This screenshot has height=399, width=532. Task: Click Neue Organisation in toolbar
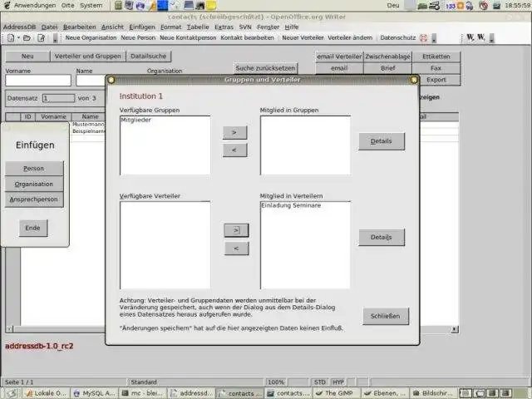pyautogui.click(x=91, y=37)
